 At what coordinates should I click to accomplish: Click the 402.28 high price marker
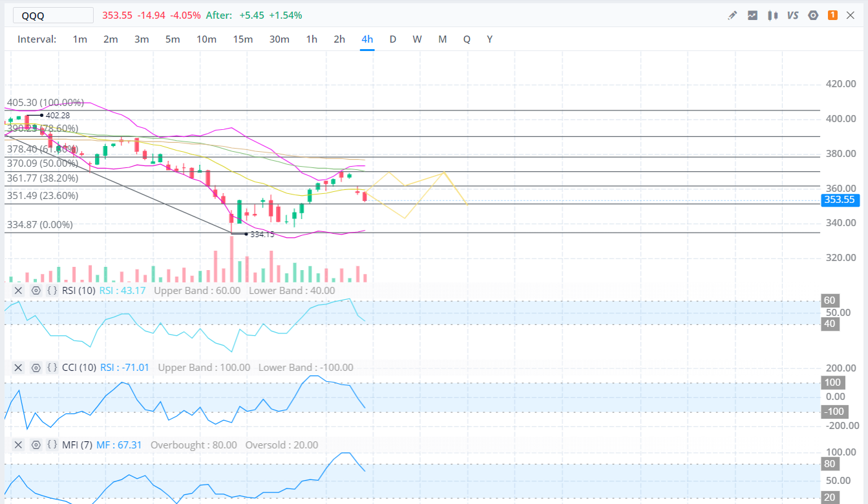tap(58, 115)
